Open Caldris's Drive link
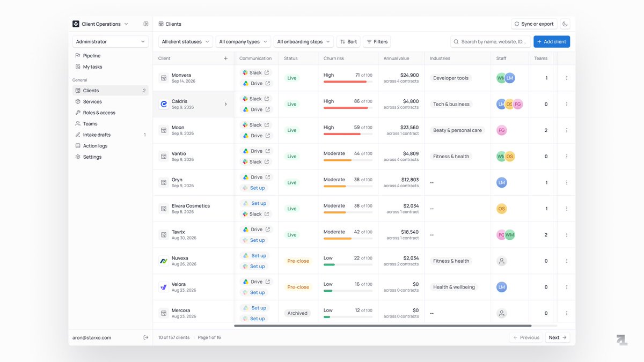This screenshot has width=644, height=362. point(256,109)
